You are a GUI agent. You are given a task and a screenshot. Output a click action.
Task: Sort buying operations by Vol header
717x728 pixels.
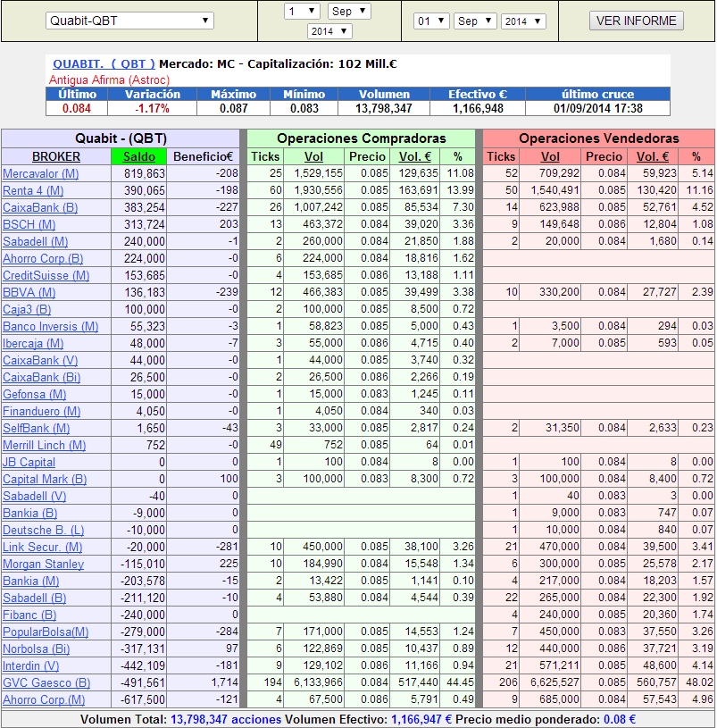(x=313, y=156)
